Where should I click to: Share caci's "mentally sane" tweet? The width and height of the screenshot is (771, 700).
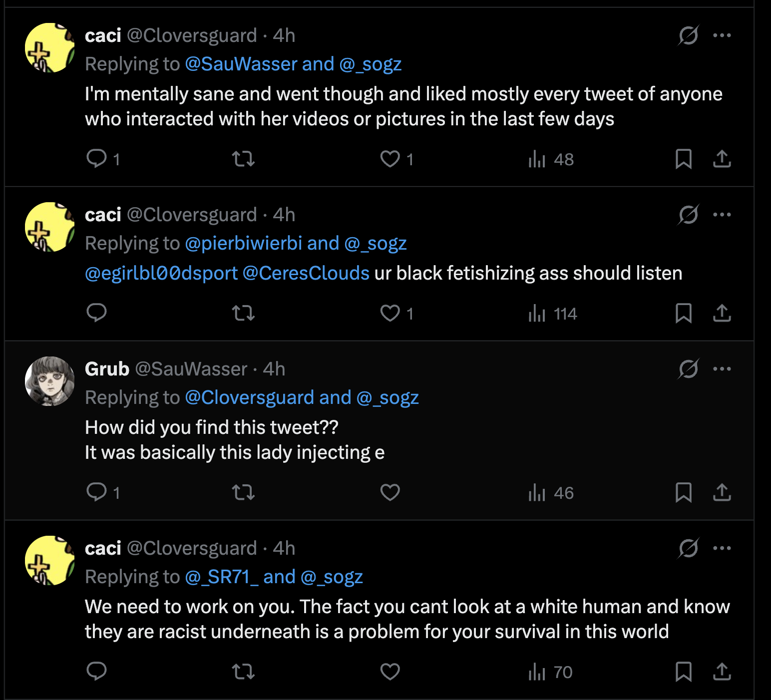(722, 159)
